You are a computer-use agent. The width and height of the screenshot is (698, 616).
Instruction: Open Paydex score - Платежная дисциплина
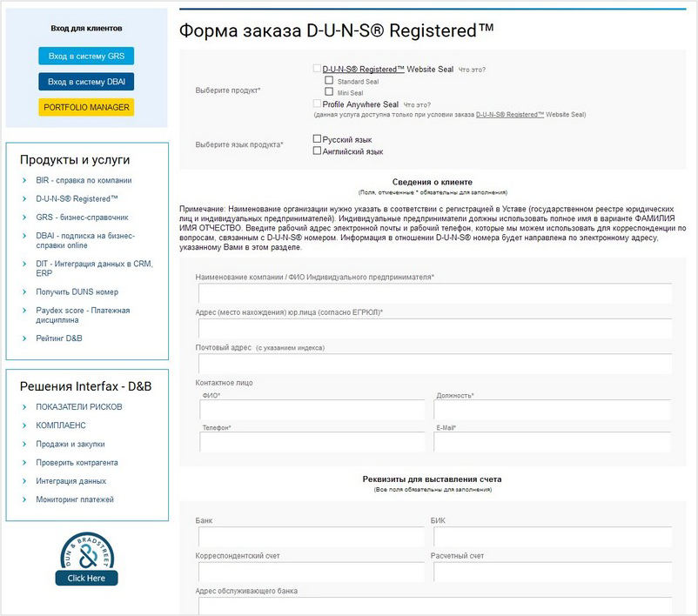coord(83,315)
